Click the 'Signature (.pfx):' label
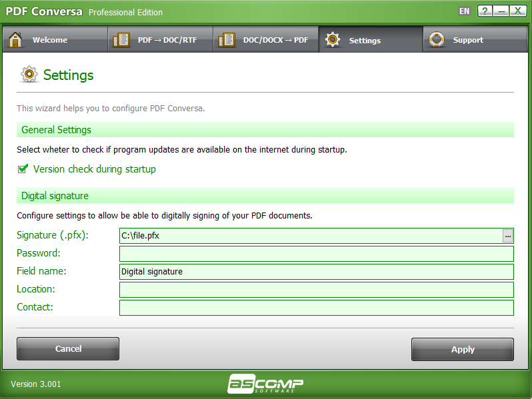532x399 pixels. pos(53,235)
